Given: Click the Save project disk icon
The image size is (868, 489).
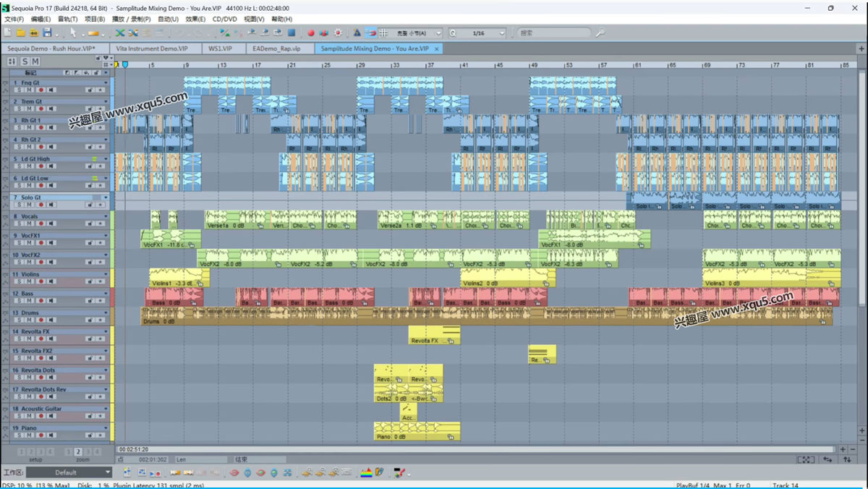Looking at the screenshot, I should click(47, 33).
